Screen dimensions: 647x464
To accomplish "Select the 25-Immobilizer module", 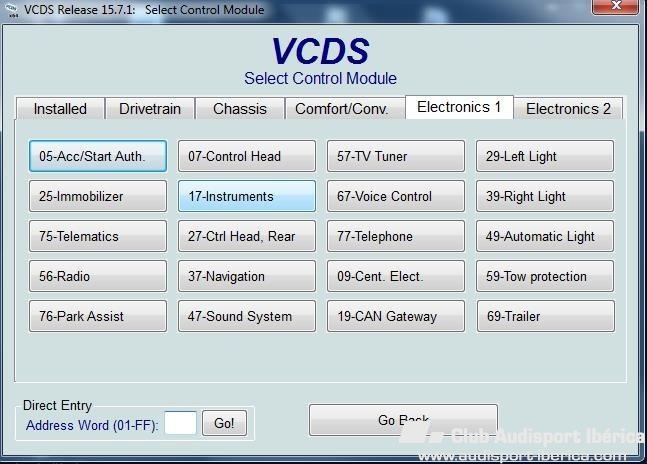I will pyautogui.click(x=98, y=196).
